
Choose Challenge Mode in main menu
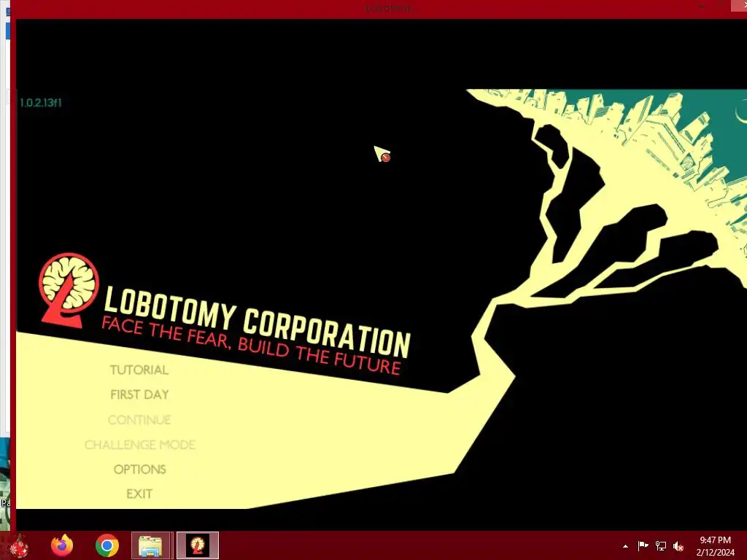[139, 445]
